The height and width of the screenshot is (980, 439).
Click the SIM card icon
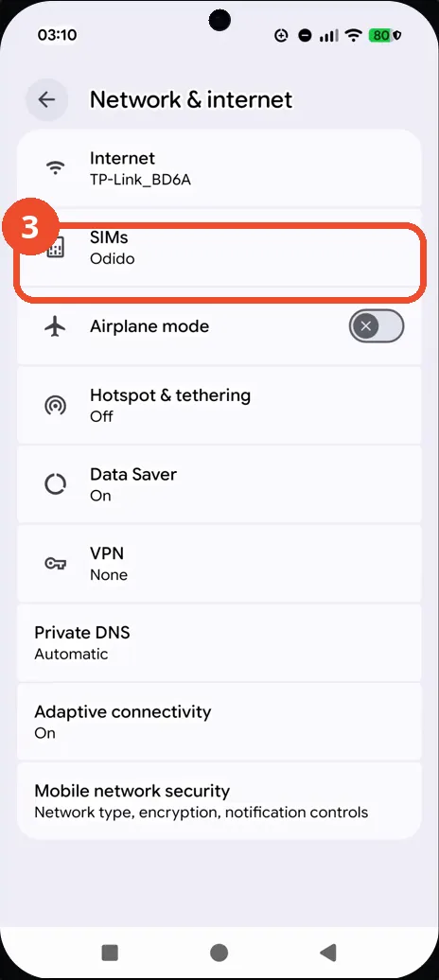(56, 249)
